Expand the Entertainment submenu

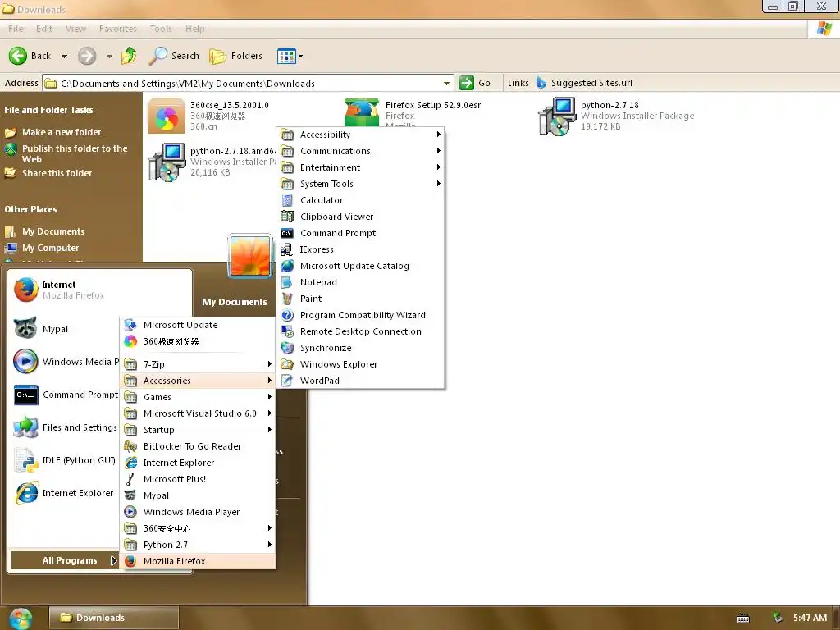(x=360, y=167)
